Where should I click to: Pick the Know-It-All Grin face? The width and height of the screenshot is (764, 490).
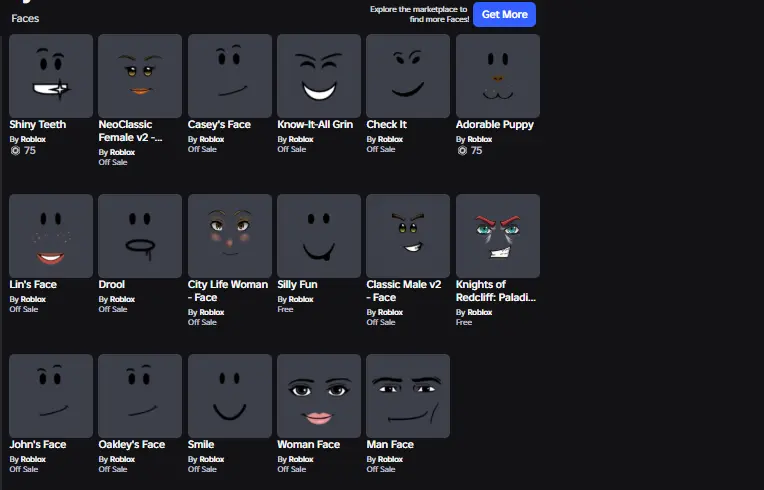point(319,76)
